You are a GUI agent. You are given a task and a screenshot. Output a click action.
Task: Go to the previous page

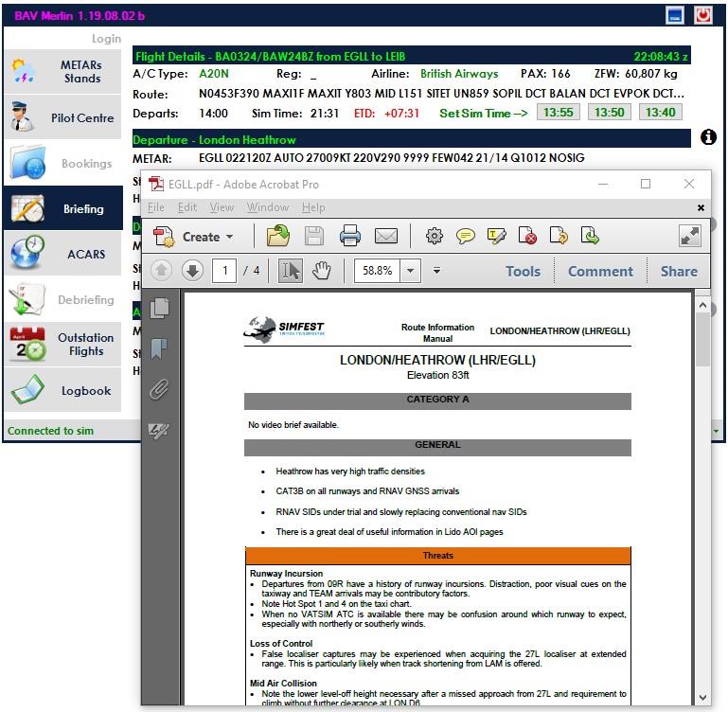(162, 270)
